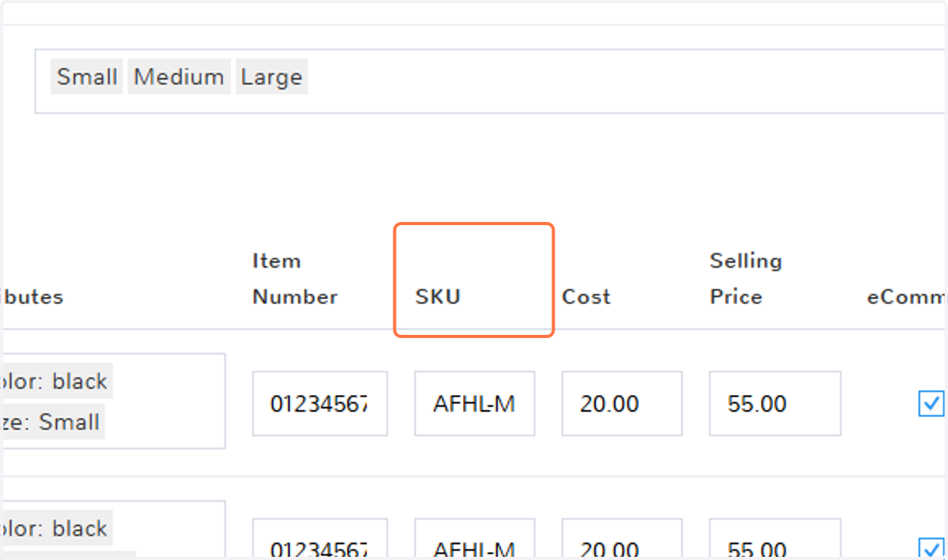
Task: Click the 'Size: Small' attribute tag
Action: click(x=53, y=422)
